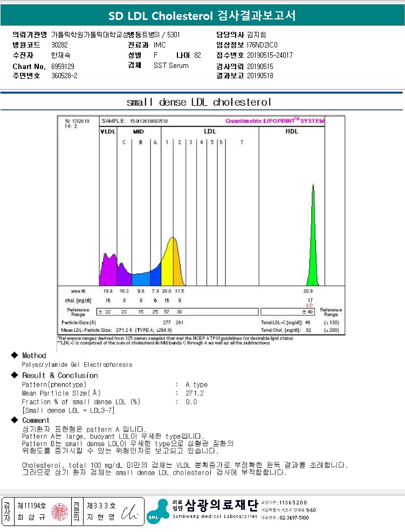Click the Method section heading
The image size is (405, 532).
[x=34, y=355]
